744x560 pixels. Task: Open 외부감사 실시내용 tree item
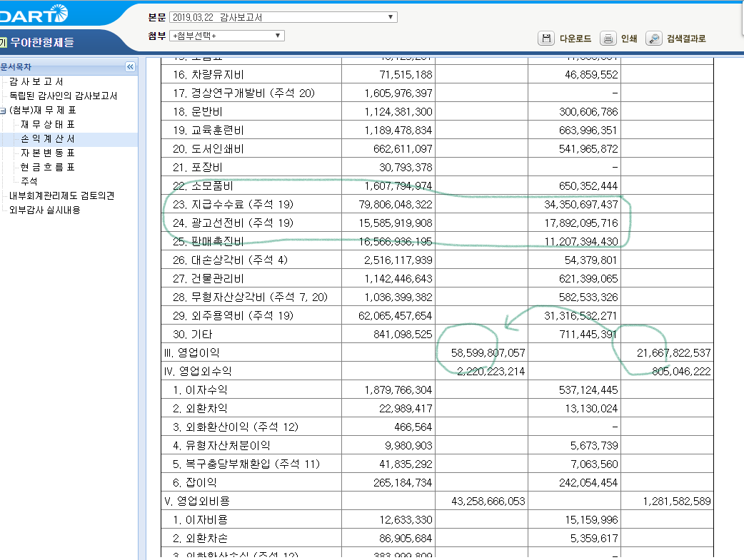tap(44, 210)
